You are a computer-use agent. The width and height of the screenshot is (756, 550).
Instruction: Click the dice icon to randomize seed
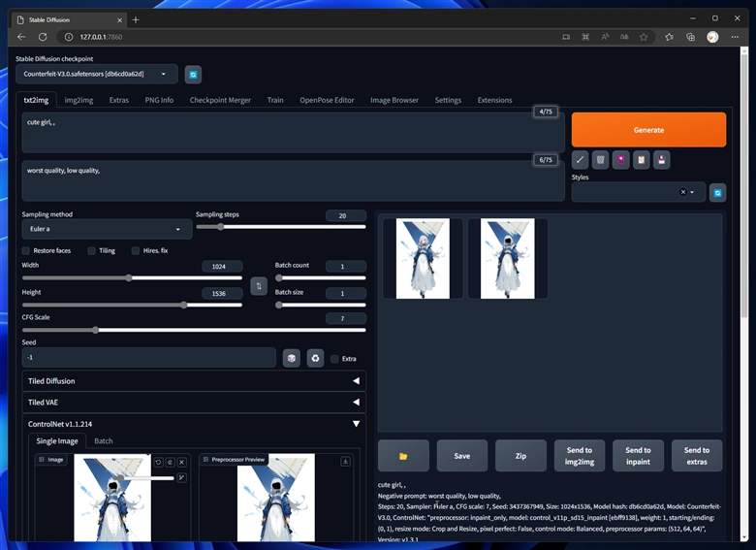(x=291, y=358)
